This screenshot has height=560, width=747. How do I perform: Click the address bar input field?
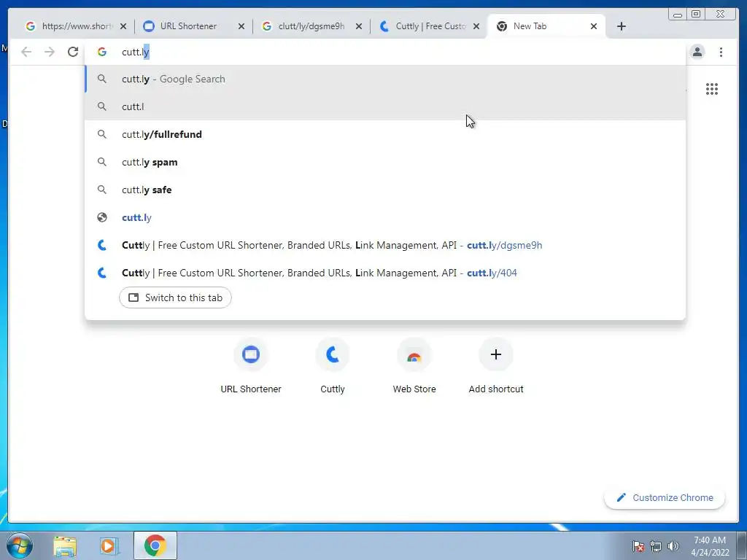(385, 52)
